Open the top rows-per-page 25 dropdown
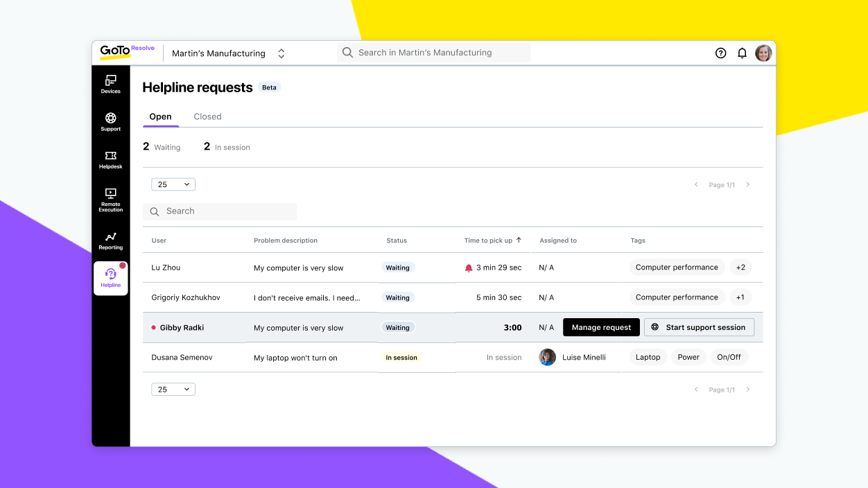The width and height of the screenshot is (868, 488). 173,184
